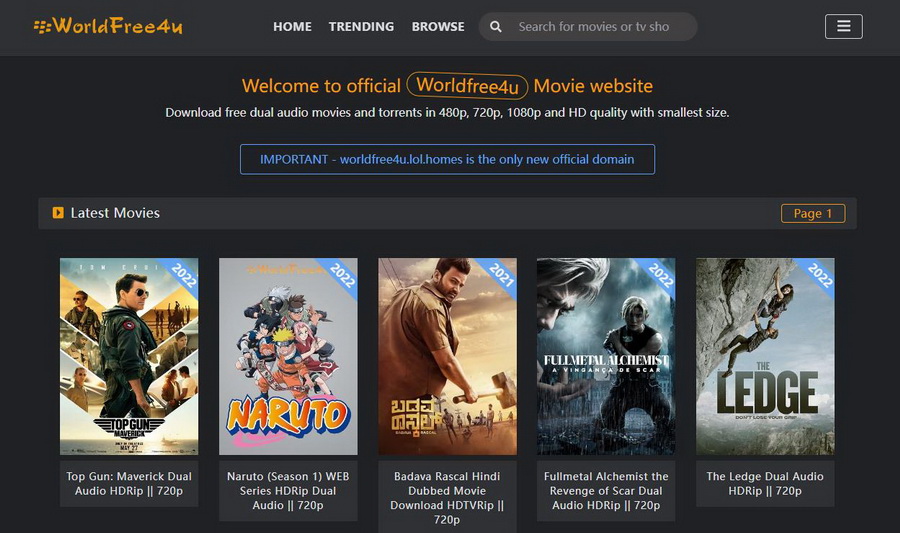Open the BROWSE nav item
This screenshot has height=533, width=900.
pos(438,27)
